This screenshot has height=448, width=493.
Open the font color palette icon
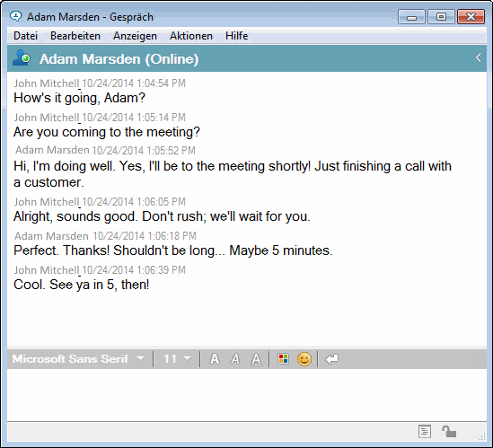[283, 359]
